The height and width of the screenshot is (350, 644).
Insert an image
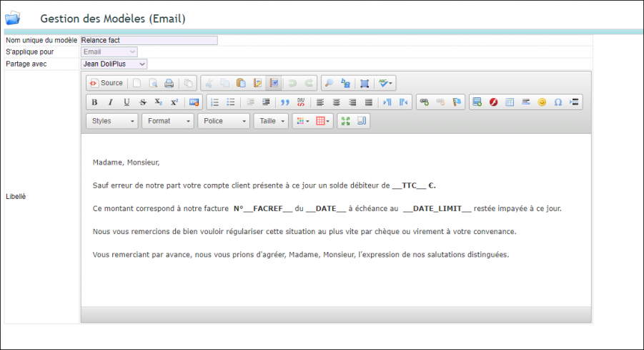click(477, 102)
